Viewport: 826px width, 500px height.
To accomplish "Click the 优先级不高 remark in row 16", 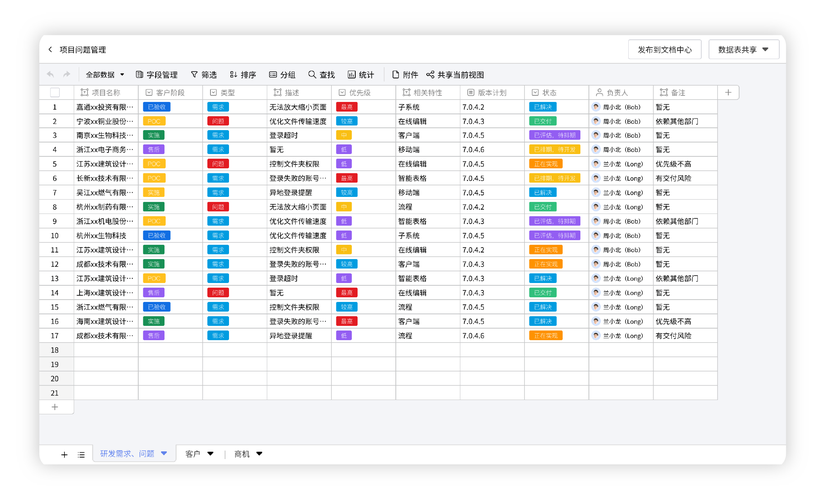I will 673,321.
